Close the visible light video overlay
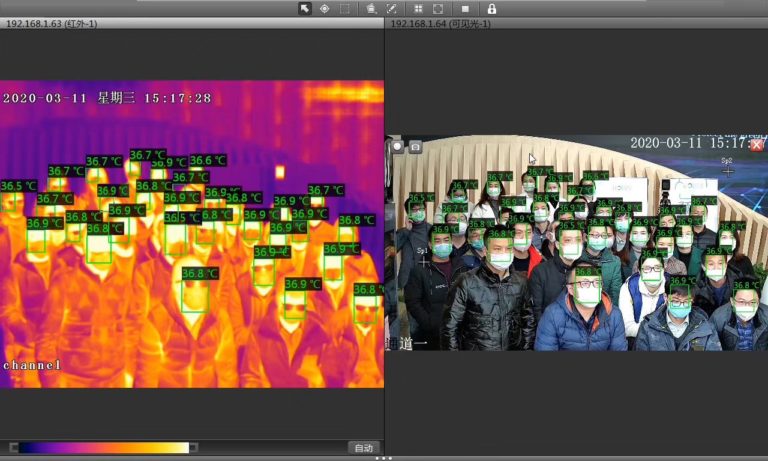Image resolution: width=768 pixels, height=461 pixels. pos(757,145)
